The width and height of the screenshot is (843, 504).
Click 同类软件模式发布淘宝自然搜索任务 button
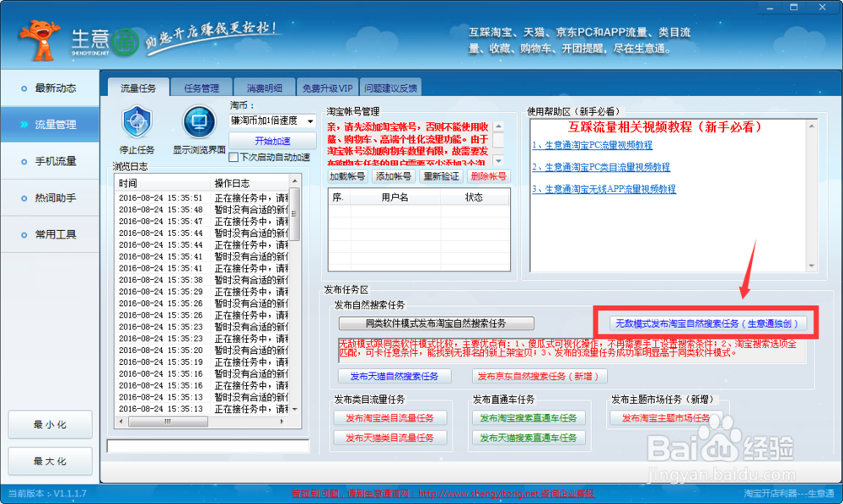436,324
